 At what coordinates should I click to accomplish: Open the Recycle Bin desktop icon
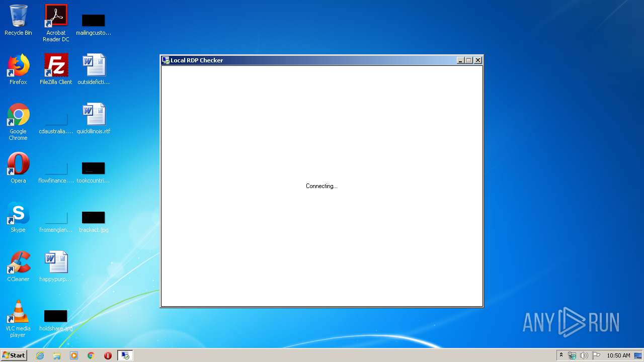coord(18,21)
